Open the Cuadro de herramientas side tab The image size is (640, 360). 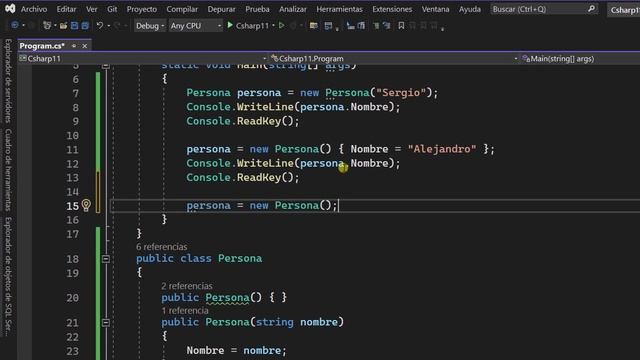tap(8, 170)
